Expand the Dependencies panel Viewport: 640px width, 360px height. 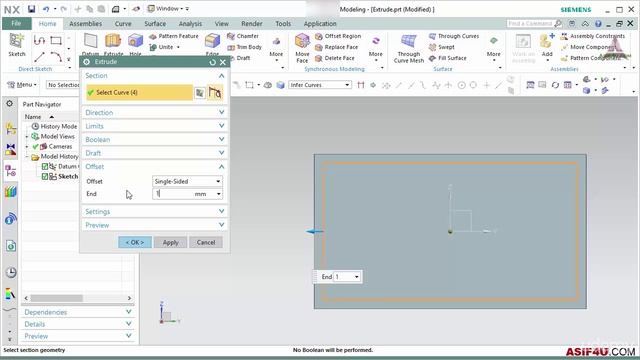click(x=78, y=312)
